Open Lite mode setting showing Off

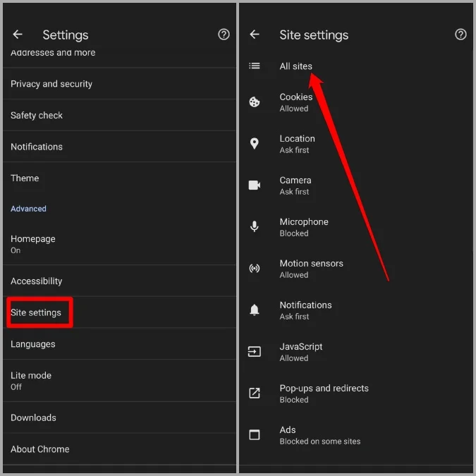click(x=31, y=381)
